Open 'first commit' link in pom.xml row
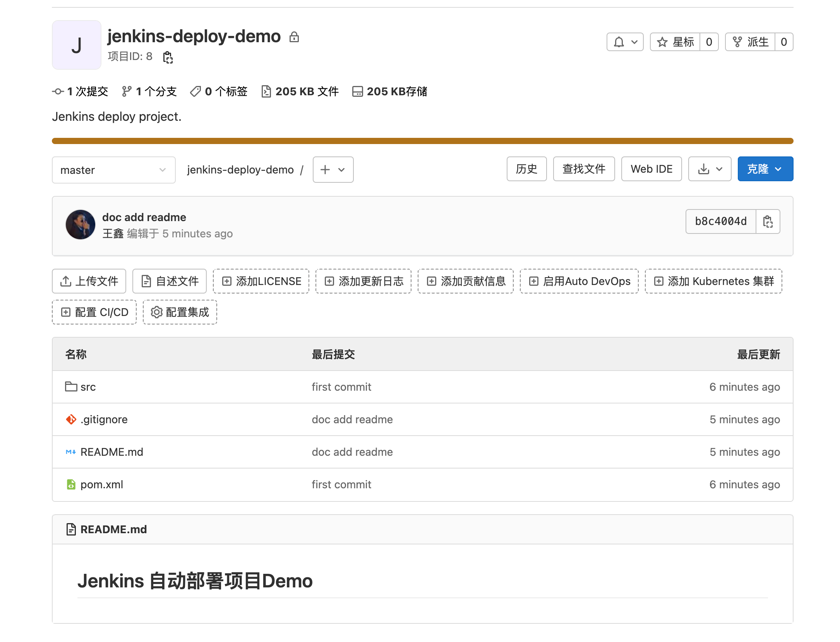This screenshot has height=642, width=840. pyautogui.click(x=341, y=484)
